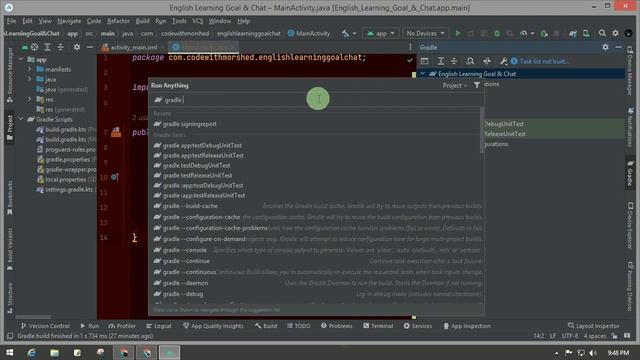Screen dimensions: 640x360
Task: Open IDE settings gear in main toolbar
Action: 615,33
